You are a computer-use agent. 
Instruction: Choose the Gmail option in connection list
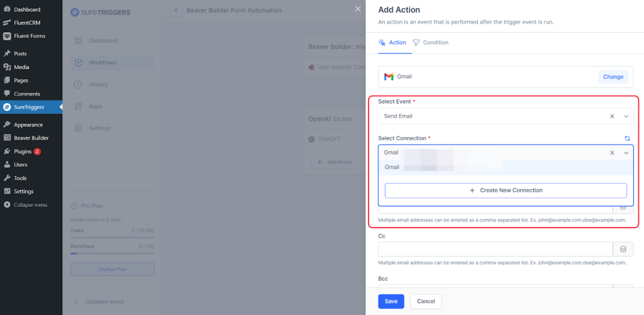pos(392,167)
